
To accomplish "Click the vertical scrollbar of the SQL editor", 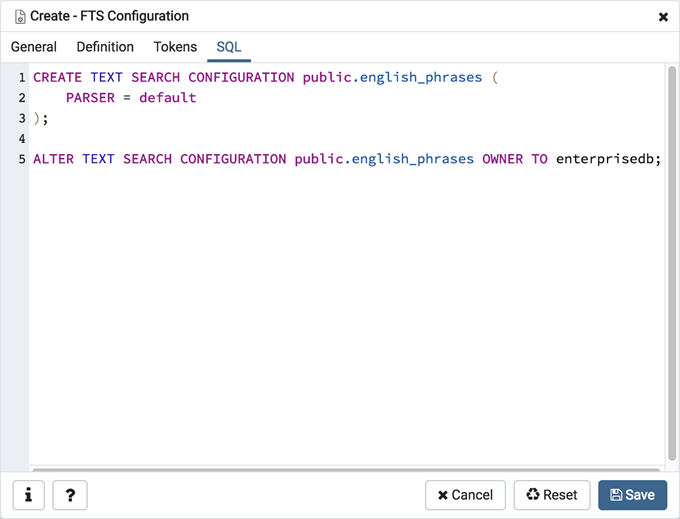I will (x=672, y=260).
